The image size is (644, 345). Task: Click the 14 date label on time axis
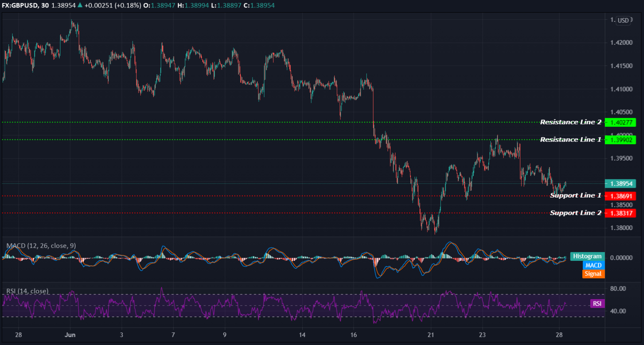pyautogui.click(x=302, y=335)
